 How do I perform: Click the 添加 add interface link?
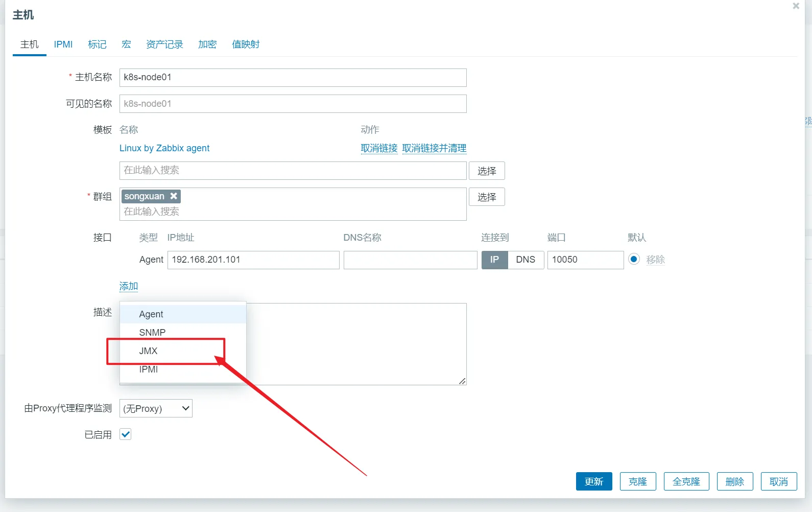tap(129, 286)
